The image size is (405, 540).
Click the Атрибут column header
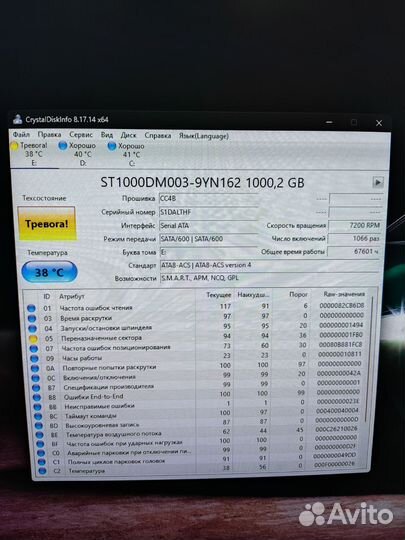click(x=72, y=296)
